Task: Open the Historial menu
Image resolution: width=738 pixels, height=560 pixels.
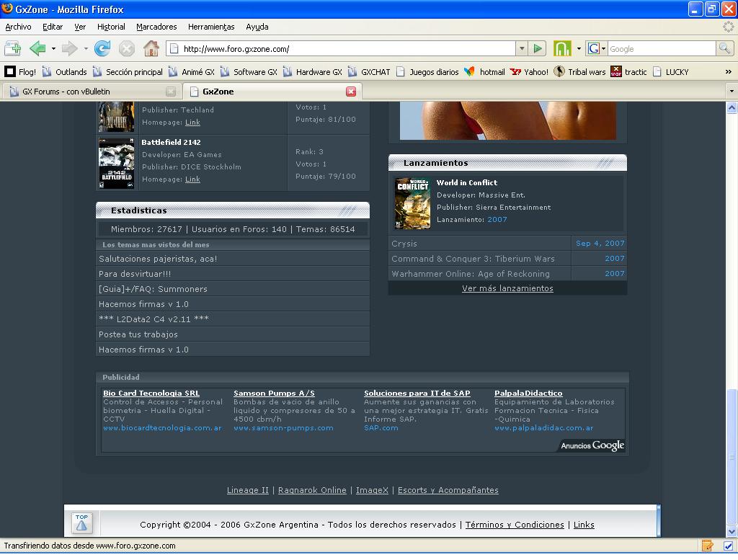Action: (111, 27)
